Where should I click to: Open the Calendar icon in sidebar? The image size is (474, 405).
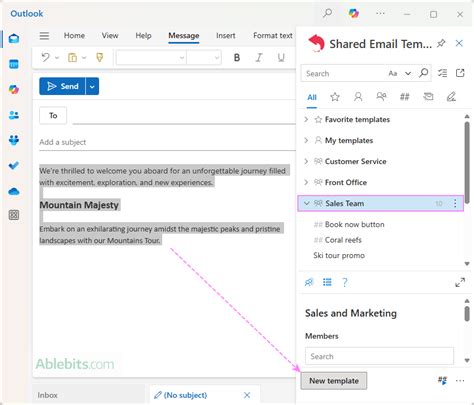pyautogui.click(x=14, y=64)
